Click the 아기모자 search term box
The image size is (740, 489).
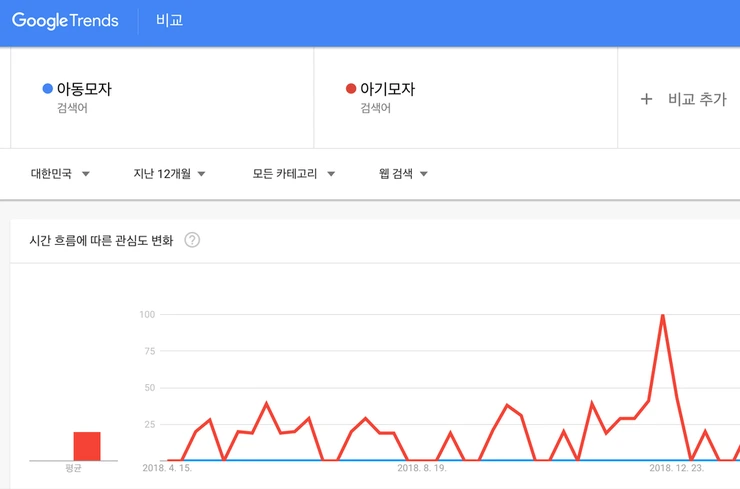pos(465,97)
